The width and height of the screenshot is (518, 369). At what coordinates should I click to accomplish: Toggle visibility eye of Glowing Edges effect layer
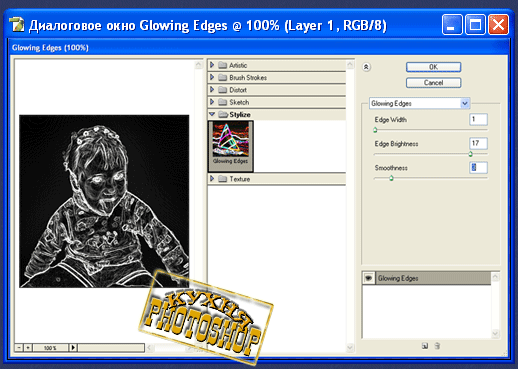(x=368, y=278)
